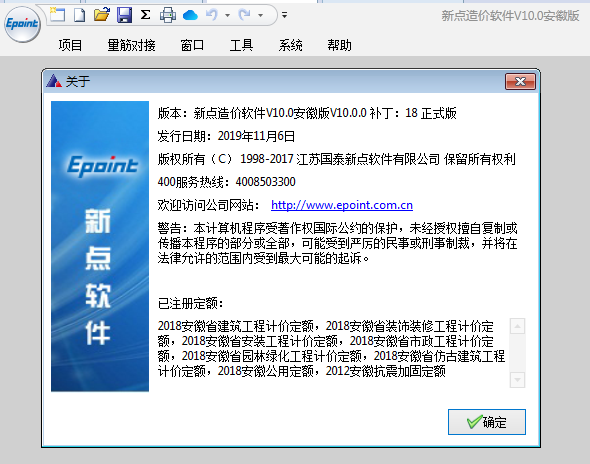Click the Epoint 新点软件 banner image
This screenshot has width=590, height=464.
(x=100, y=246)
